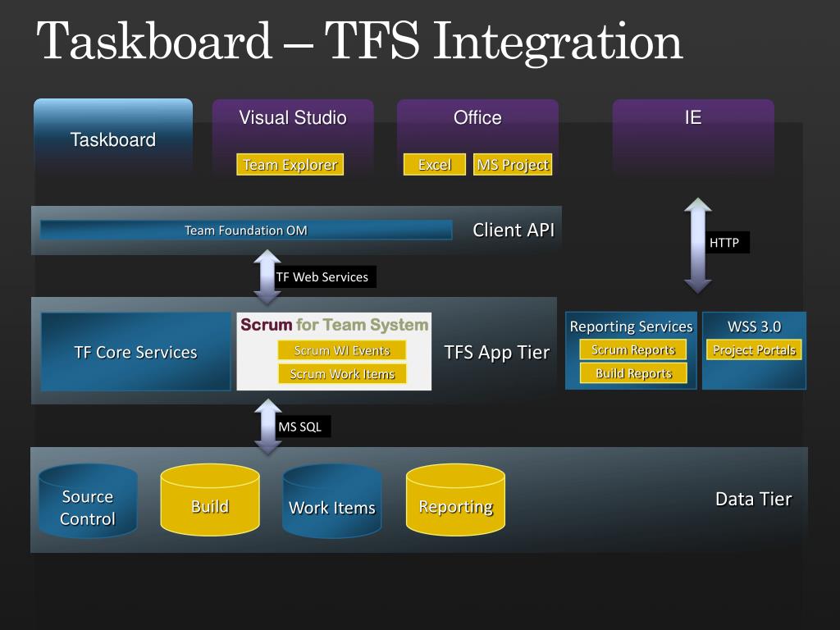Screen dimensions: 840x630
Task: Click the TF Web Services double arrow
Action: (x=267, y=277)
